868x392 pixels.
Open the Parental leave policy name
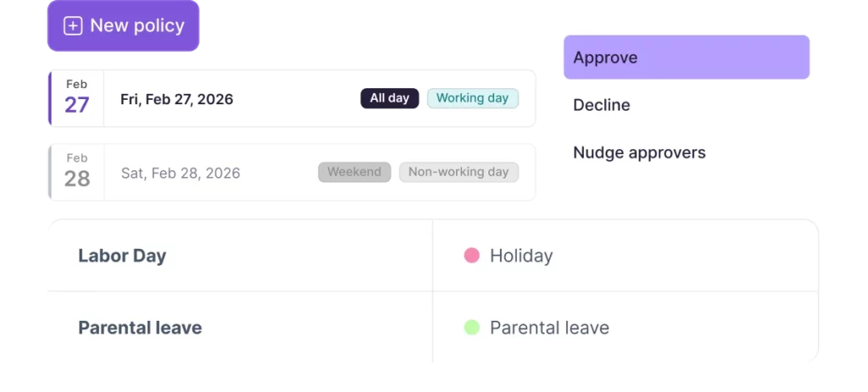point(140,328)
